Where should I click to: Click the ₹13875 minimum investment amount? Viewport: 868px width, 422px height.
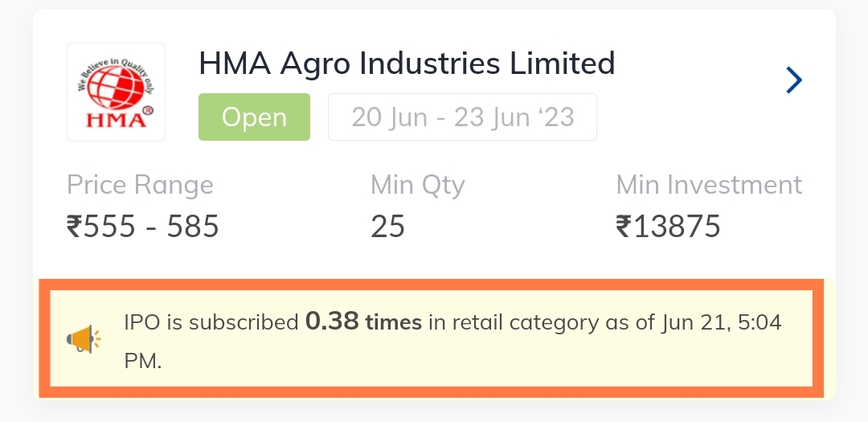[668, 227]
